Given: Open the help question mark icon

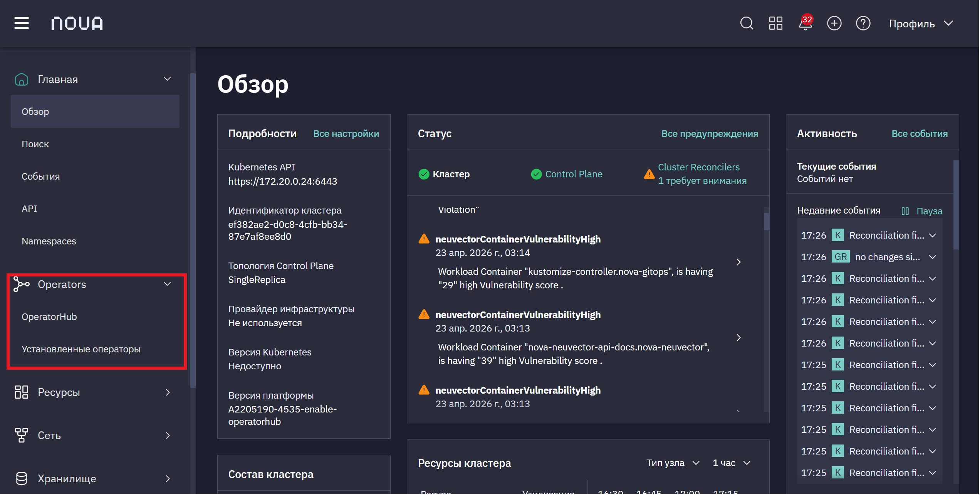Looking at the screenshot, I should (863, 23).
